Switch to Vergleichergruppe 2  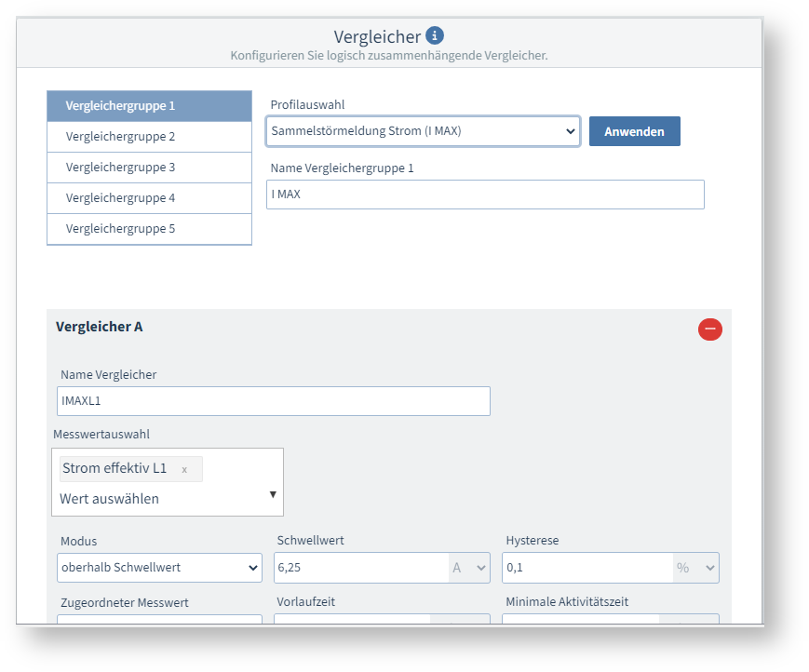tap(149, 137)
